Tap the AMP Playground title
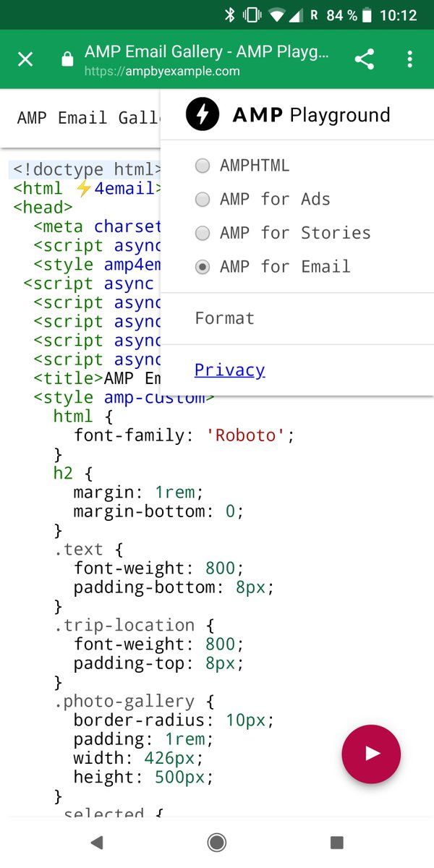 pyautogui.click(x=311, y=115)
